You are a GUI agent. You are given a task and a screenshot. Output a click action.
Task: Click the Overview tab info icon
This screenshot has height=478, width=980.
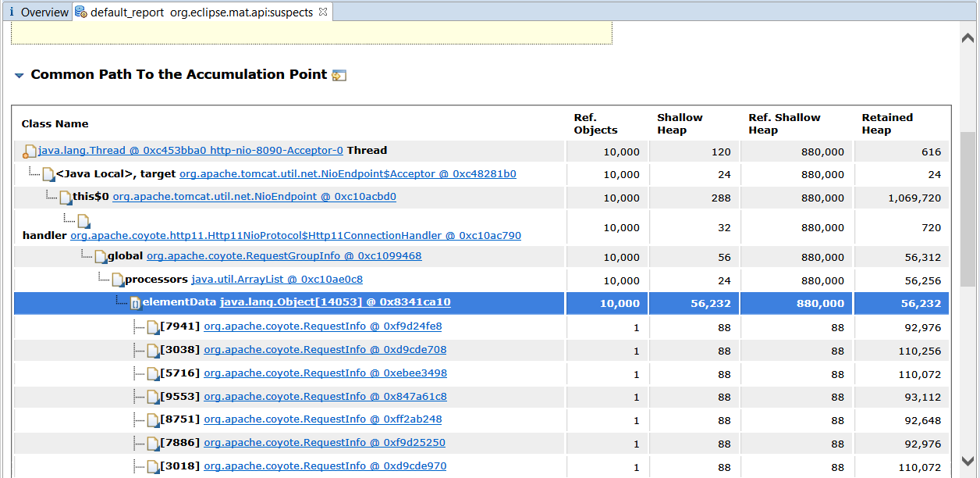pos(11,12)
